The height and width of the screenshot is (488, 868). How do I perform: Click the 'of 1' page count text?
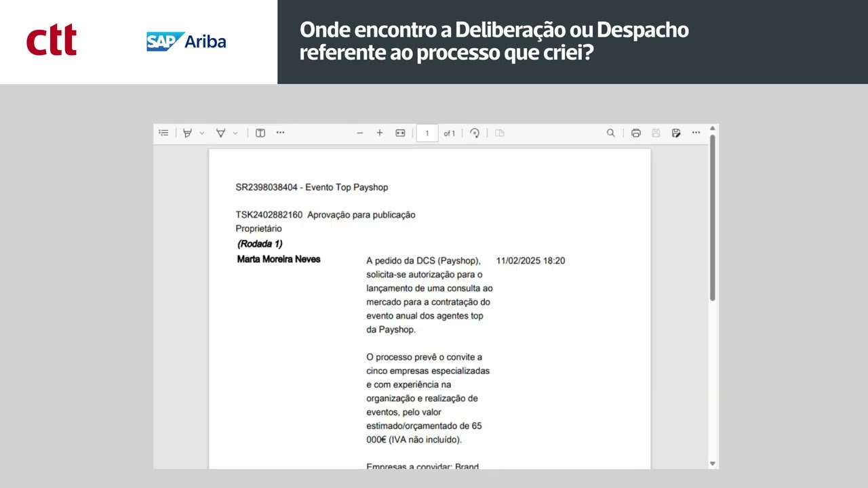tap(450, 134)
